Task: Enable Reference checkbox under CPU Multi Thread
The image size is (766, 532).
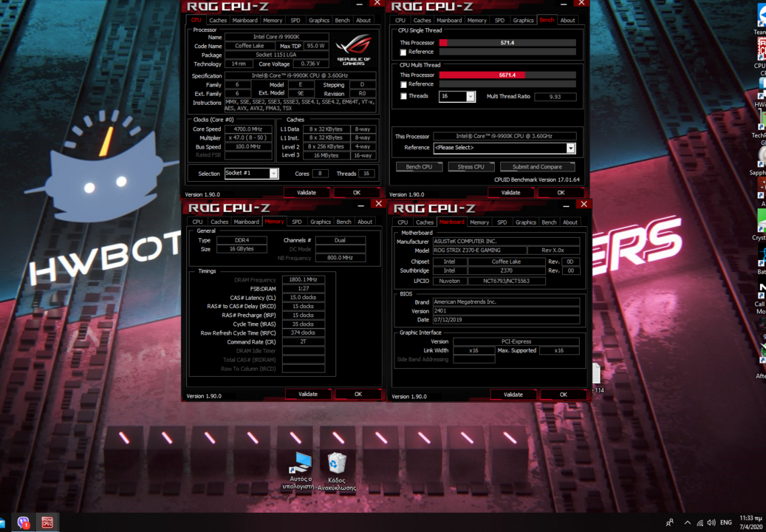Action: (403, 84)
